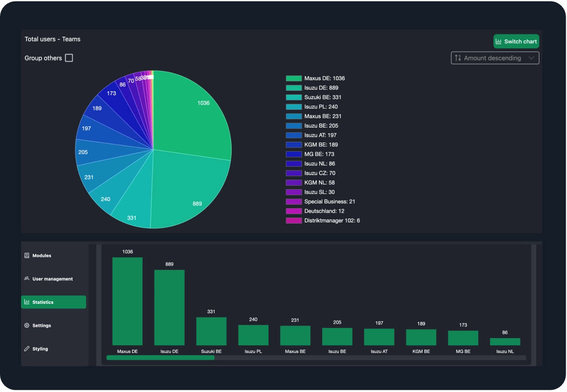Open the Modules menu item
The image size is (567, 392).
[54, 256]
